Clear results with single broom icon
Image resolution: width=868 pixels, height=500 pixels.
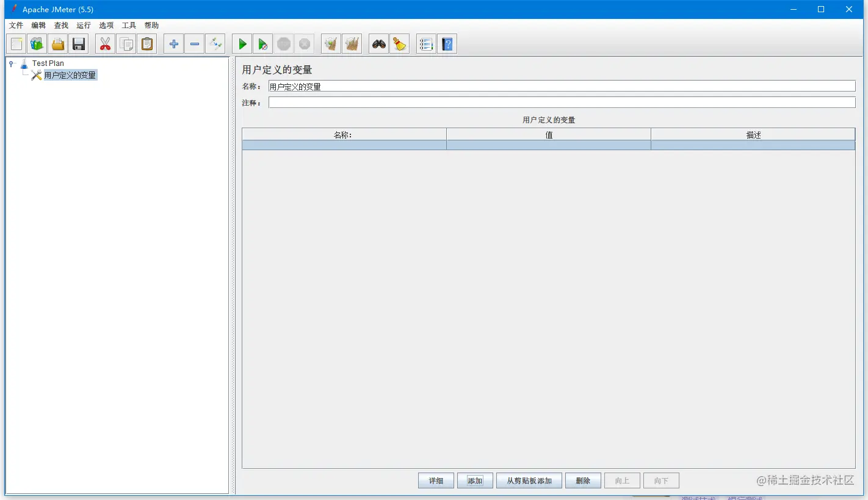coord(331,44)
